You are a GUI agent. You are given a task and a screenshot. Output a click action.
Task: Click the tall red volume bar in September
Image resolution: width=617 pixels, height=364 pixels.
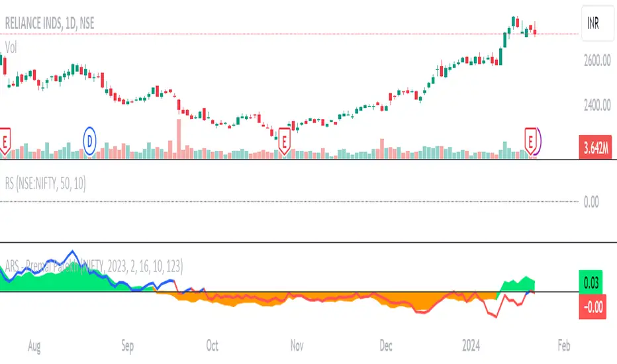(x=179, y=139)
